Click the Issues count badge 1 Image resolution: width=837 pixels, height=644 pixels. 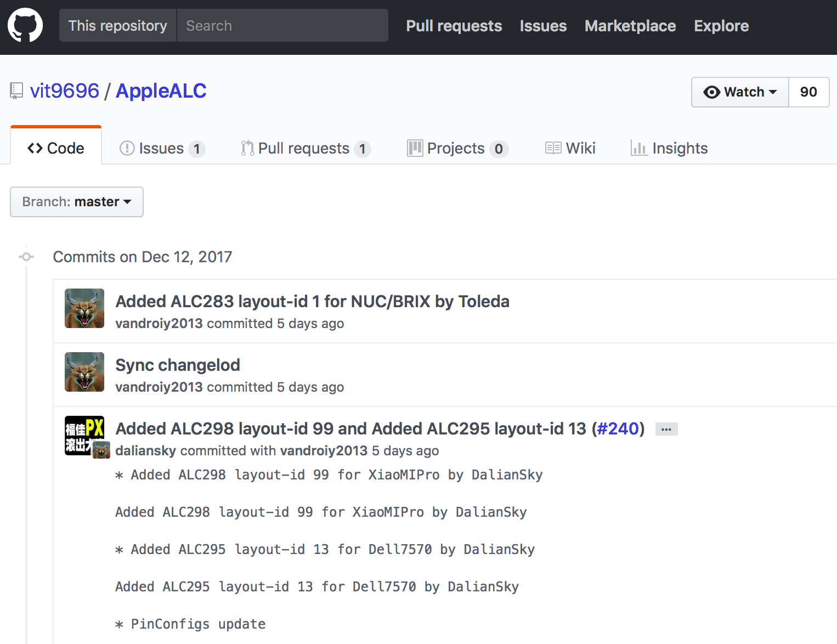click(197, 149)
